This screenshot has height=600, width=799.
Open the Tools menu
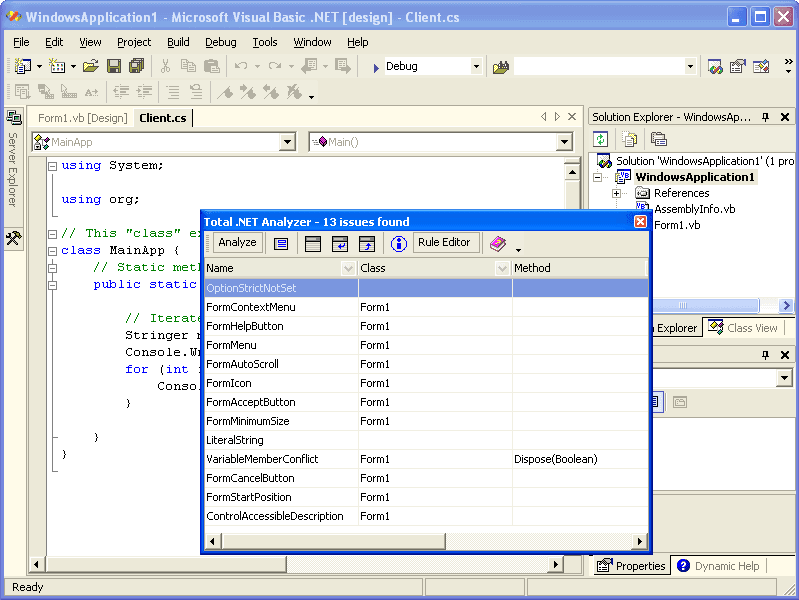[265, 42]
